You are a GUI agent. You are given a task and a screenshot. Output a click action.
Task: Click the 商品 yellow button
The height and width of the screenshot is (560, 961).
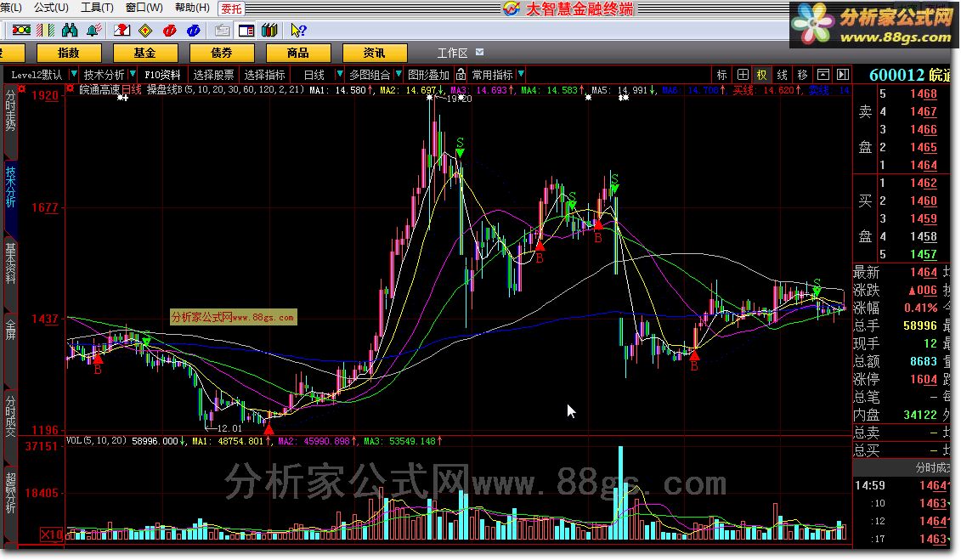point(298,53)
